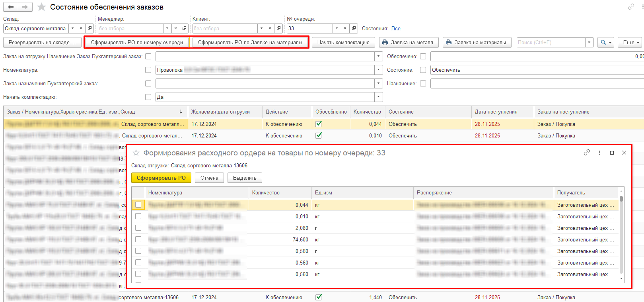644x302 pixels.
Task: Open the Еще menu
Action: (631, 42)
